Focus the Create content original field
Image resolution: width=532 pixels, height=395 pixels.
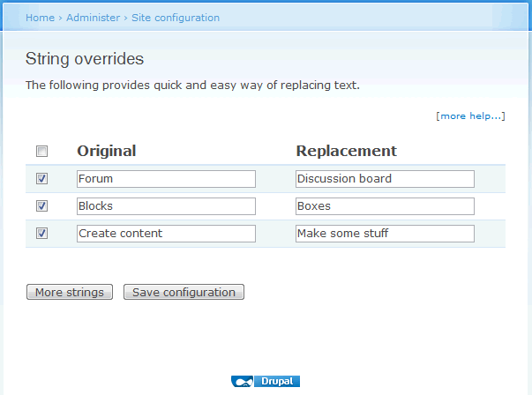166,234
